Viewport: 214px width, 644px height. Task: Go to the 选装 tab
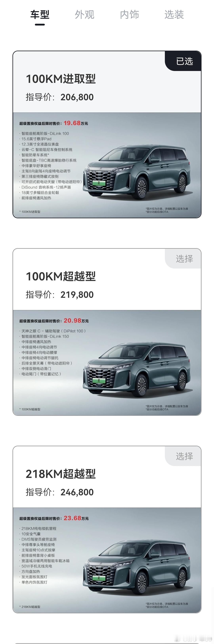click(x=174, y=14)
